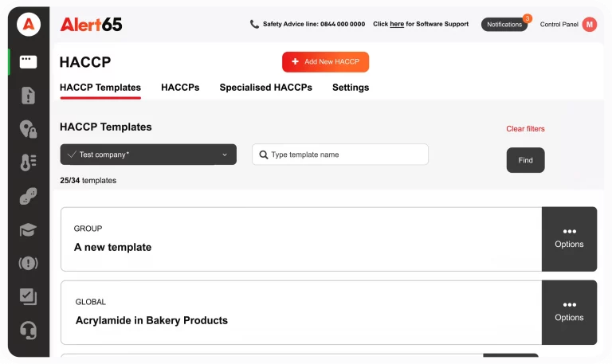Viewport: 612px width, 364px height.
Task: Expand the Test company dropdown
Action: tap(148, 155)
